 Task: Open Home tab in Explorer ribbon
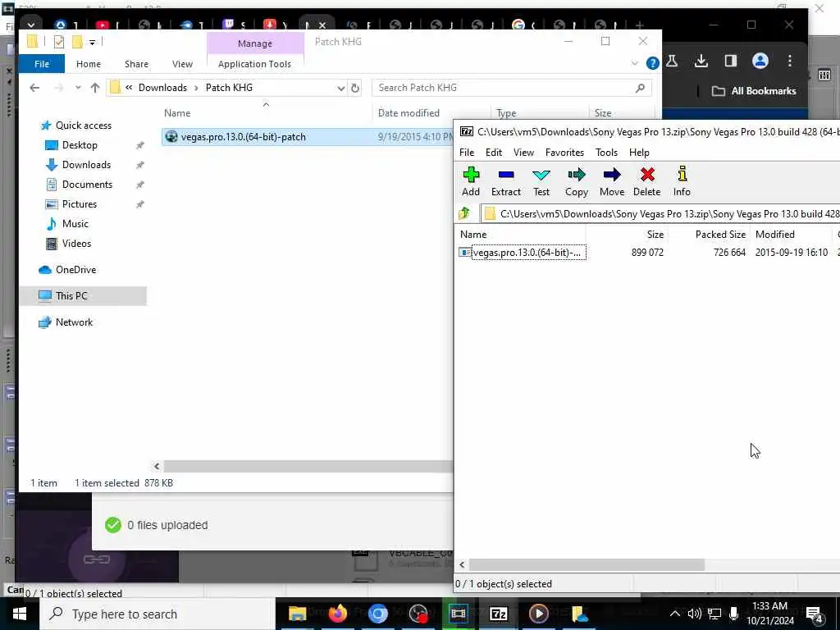[89, 64]
